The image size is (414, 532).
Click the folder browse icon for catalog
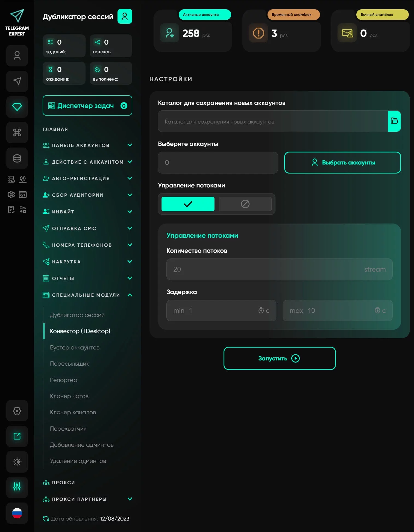point(394,121)
